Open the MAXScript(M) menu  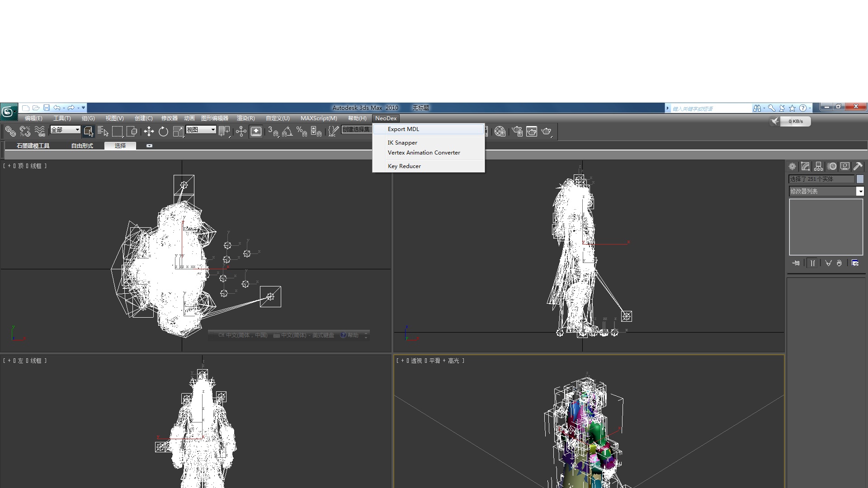(319, 118)
